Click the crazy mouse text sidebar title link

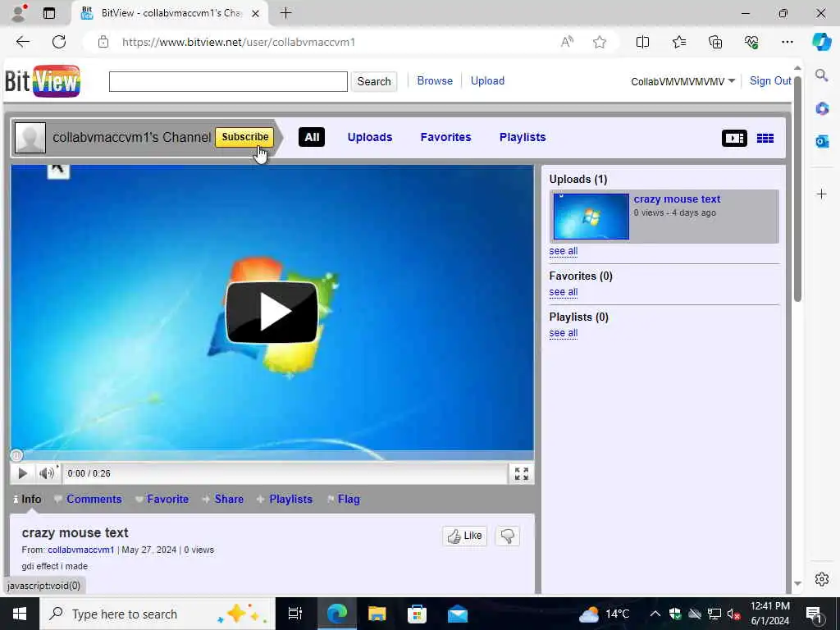coord(677,199)
